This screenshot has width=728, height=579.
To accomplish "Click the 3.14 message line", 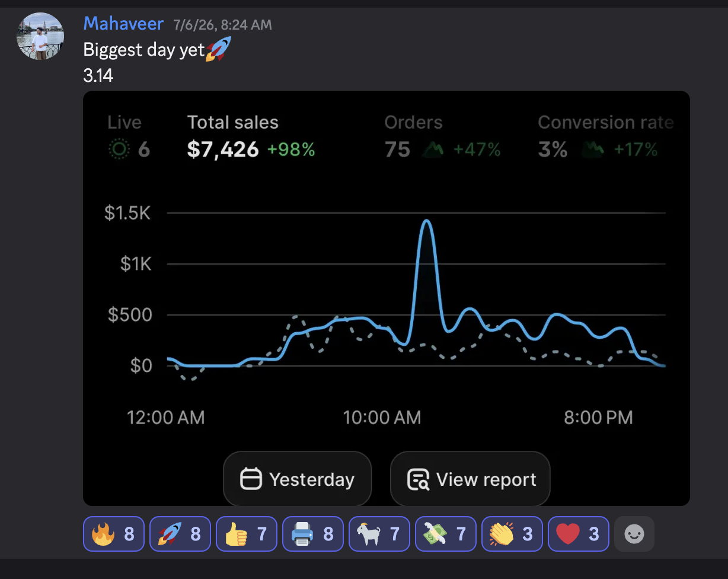I will point(98,76).
